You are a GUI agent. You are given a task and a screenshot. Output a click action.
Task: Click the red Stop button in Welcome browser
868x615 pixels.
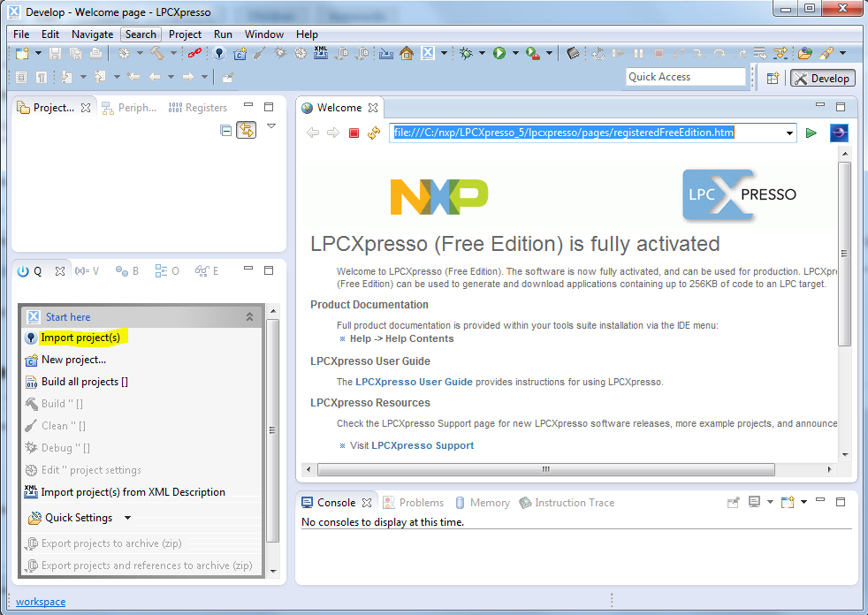354,133
